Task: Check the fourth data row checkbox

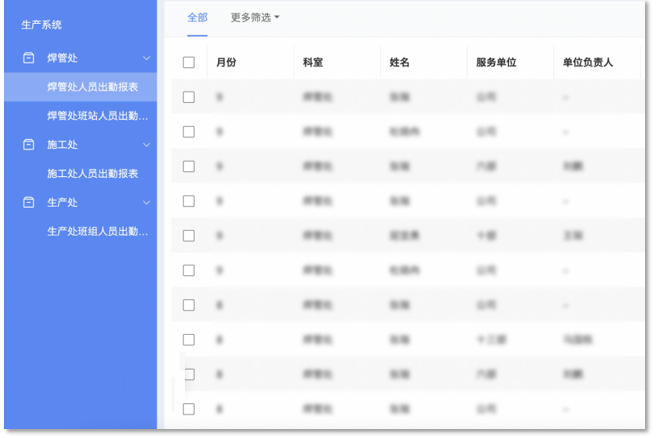Action: tap(189, 201)
